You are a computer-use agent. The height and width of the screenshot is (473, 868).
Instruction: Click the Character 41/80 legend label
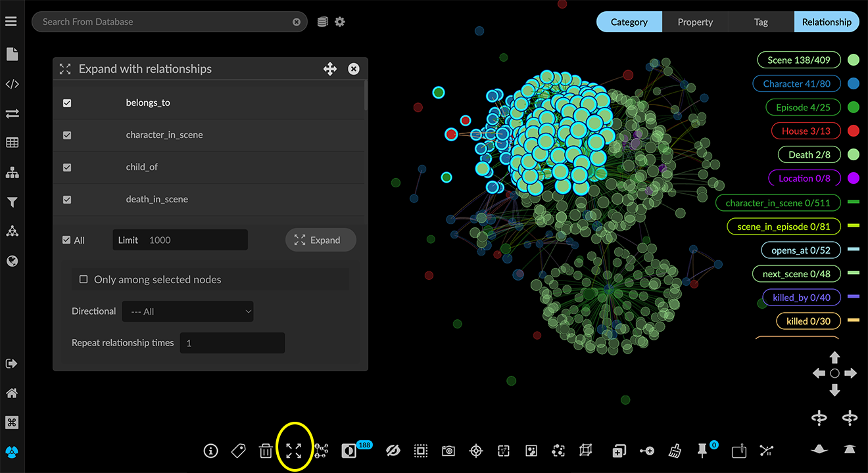point(796,83)
